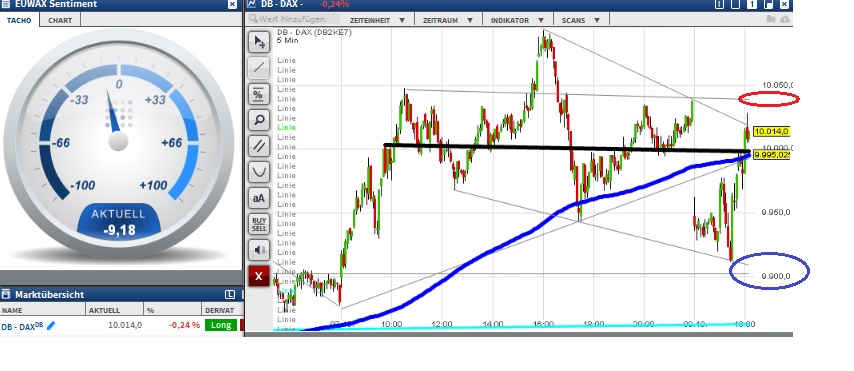The height and width of the screenshot is (371, 854).
Task: Click the cloud upload icon in chart toolbar
Action: click(784, 20)
